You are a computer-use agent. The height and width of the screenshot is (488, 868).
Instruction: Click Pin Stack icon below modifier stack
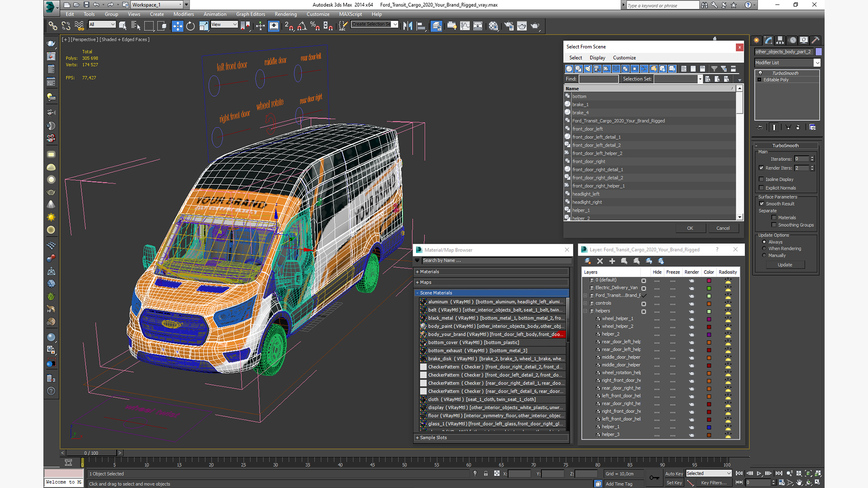[x=760, y=127]
